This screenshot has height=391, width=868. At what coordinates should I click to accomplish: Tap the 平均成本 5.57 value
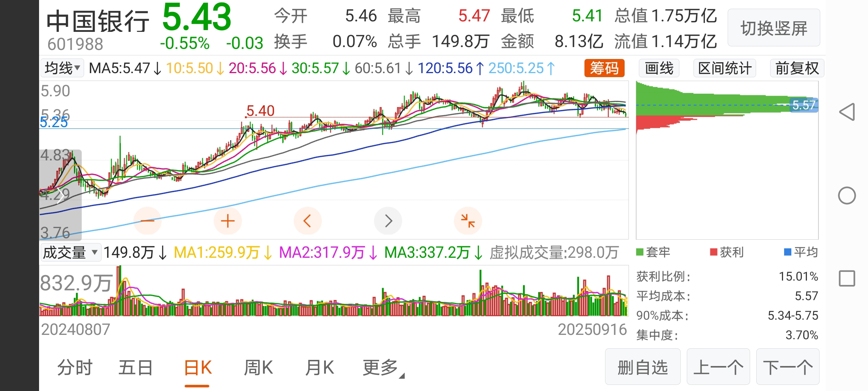click(806, 296)
